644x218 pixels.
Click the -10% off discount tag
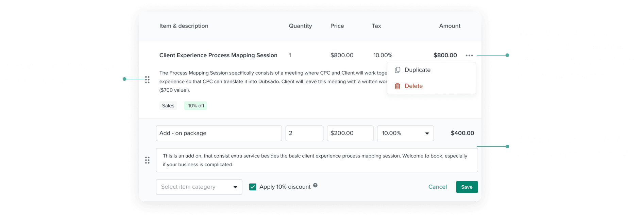click(195, 106)
